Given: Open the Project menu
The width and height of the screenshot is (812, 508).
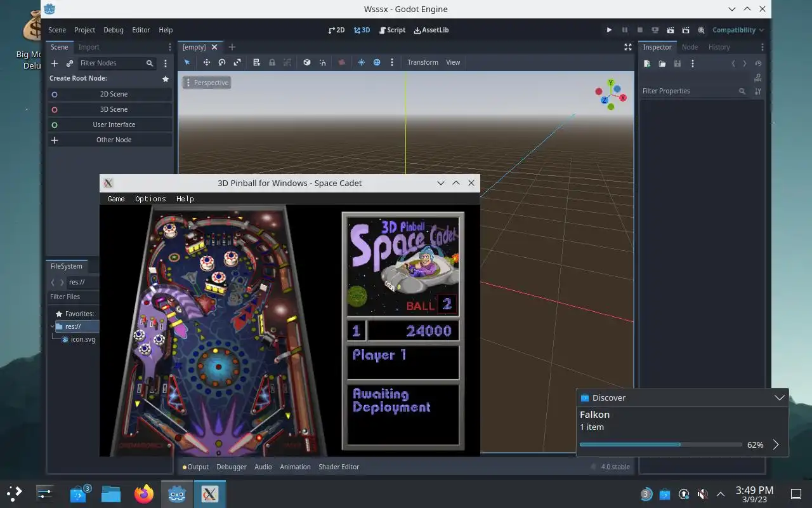Looking at the screenshot, I should tap(84, 30).
